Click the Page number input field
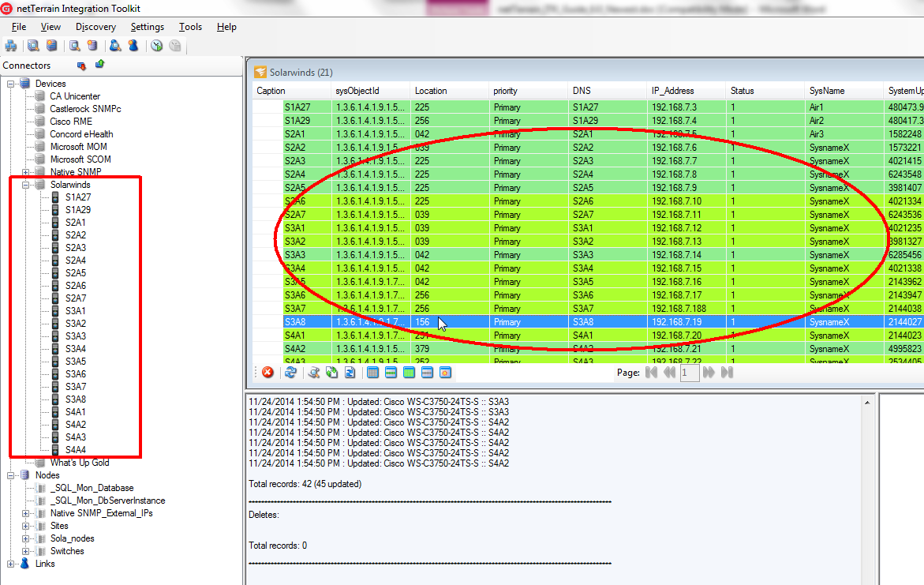The height and width of the screenshot is (585, 924). point(690,373)
